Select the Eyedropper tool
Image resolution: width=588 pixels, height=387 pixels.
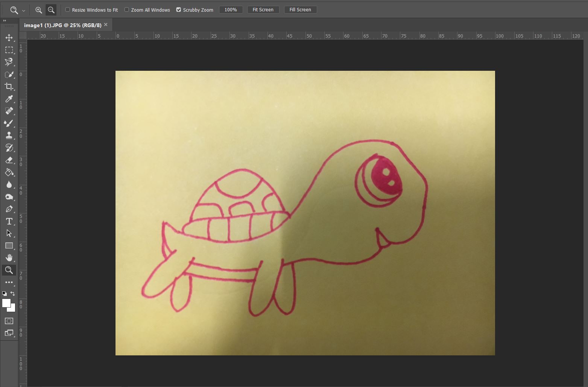9,99
